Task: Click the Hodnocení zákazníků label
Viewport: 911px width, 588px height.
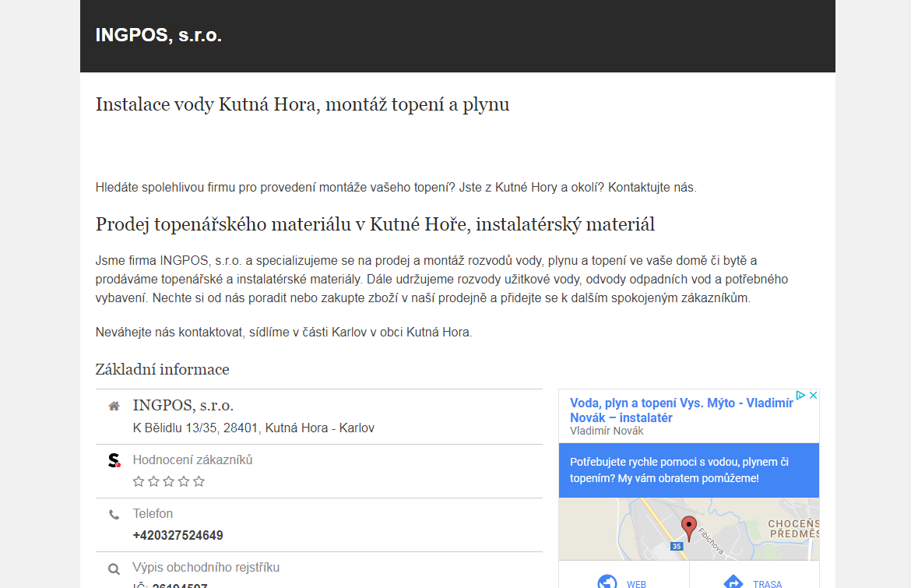Action: point(192,460)
